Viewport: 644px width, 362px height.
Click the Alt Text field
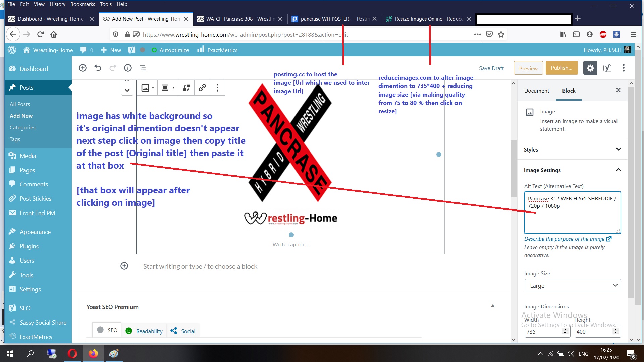572,212
